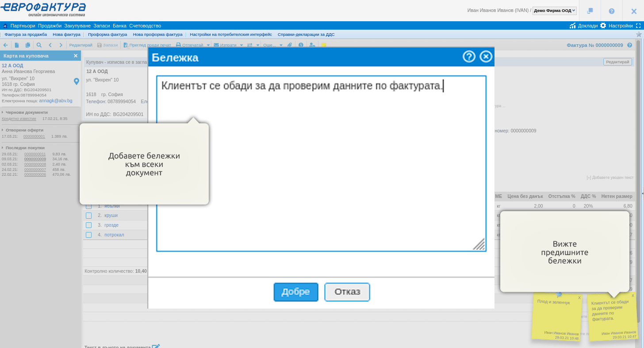Open the Счетоводство menu
This screenshot has height=348, width=644.
[x=145, y=26]
